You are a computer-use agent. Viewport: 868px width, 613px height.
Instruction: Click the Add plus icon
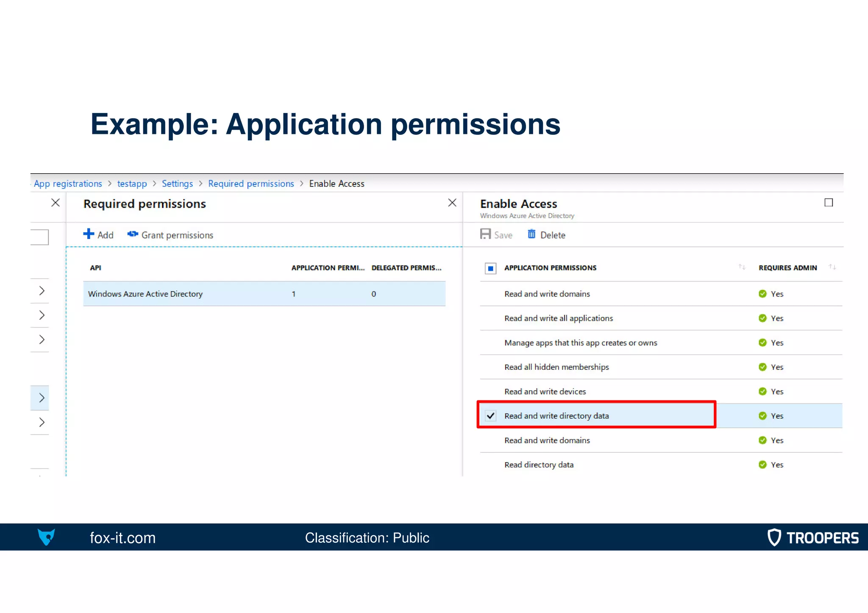coord(89,234)
